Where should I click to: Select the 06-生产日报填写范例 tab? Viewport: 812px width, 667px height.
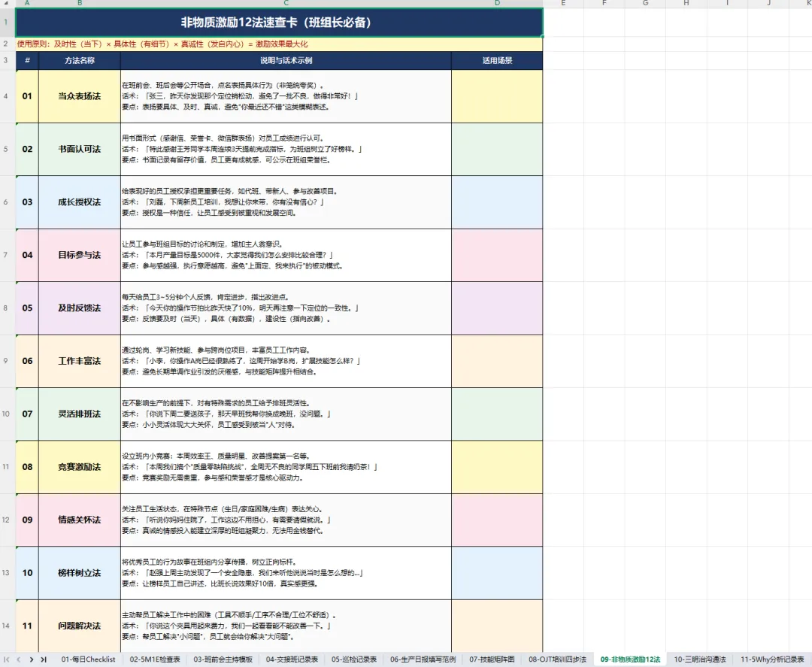pos(423,659)
